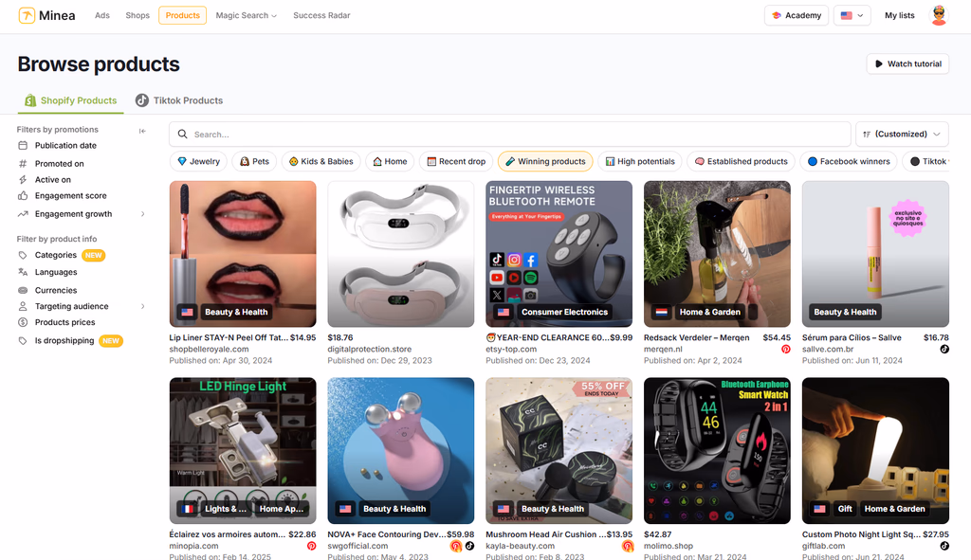Open the language flag dropdown
This screenshot has height=560, width=971.
click(x=851, y=15)
